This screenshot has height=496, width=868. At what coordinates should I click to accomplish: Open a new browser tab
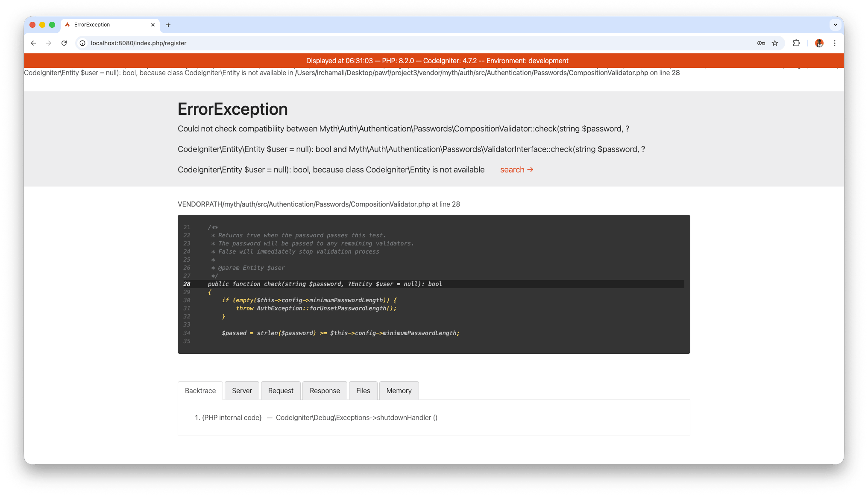point(168,25)
